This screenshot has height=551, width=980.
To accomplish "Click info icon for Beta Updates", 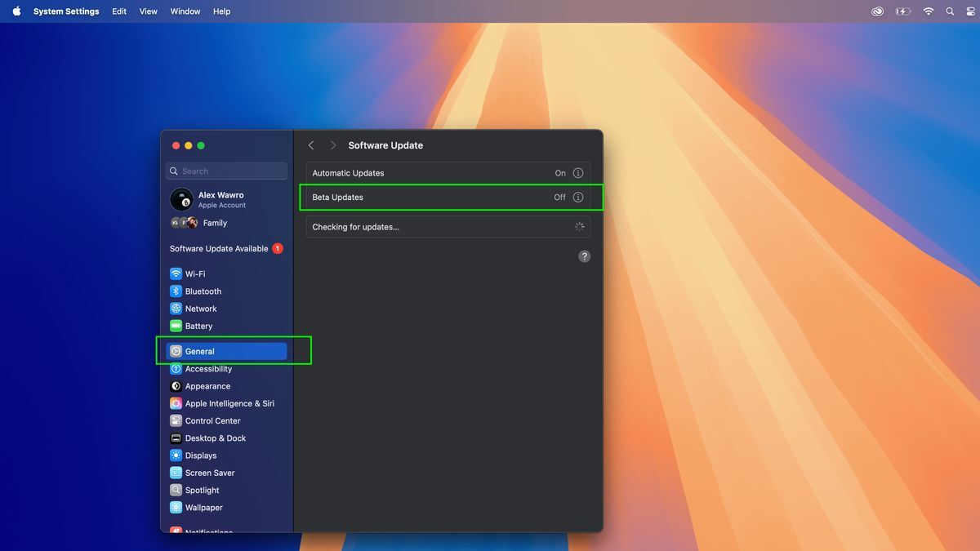I will pyautogui.click(x=578, y=198).
